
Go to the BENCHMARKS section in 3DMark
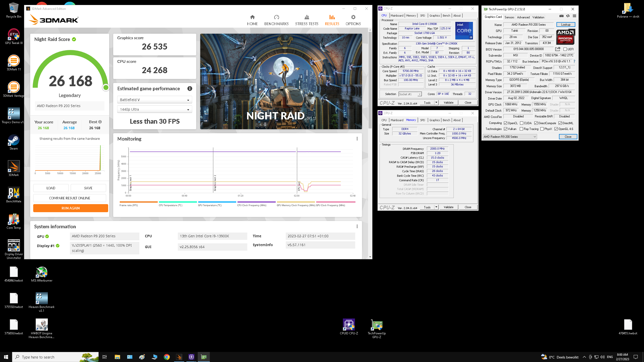pyautogui.click(x=276, y=20)
